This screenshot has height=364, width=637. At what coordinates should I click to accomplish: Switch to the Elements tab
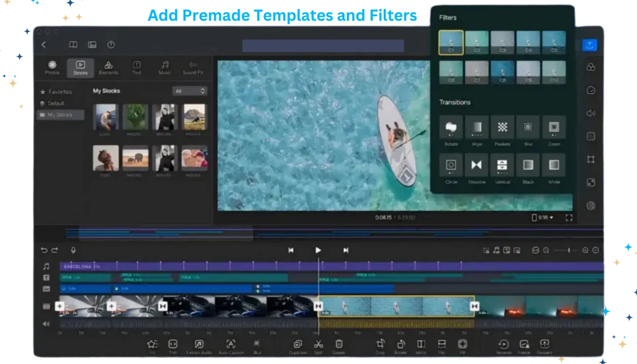(108, 68)
